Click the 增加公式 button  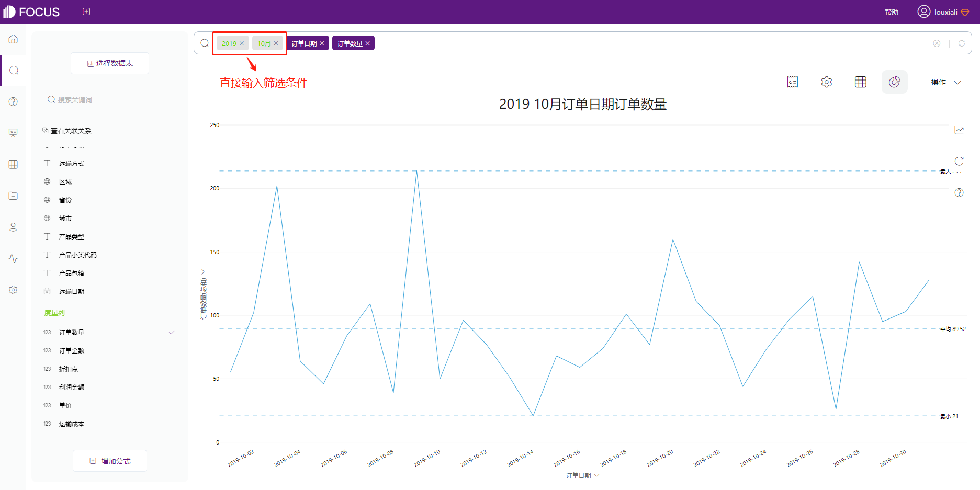(109, 461)
